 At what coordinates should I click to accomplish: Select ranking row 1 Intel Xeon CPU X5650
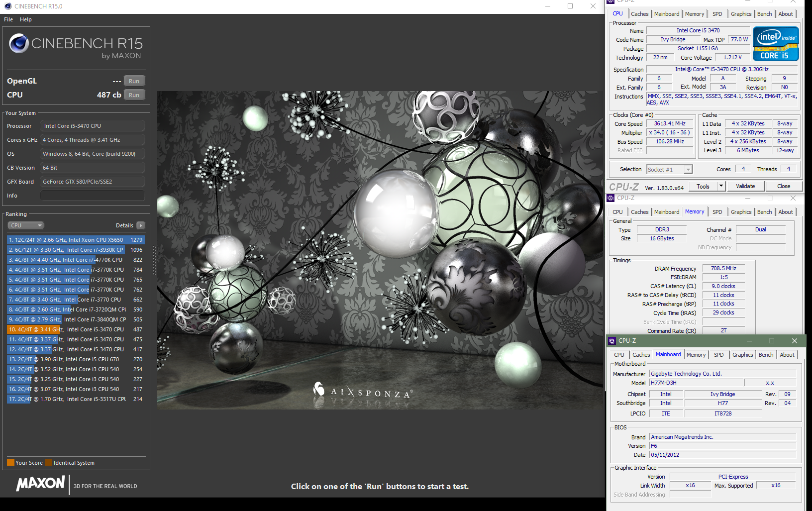coord(76,240)
